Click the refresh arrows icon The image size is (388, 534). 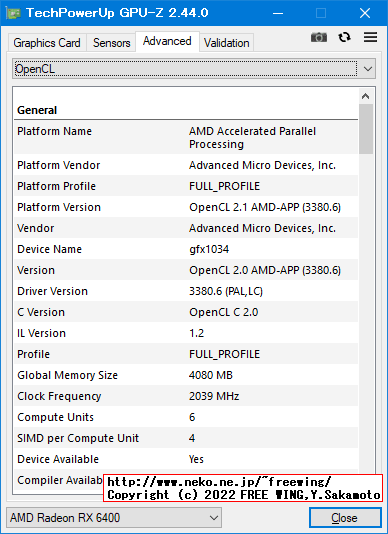344,37
